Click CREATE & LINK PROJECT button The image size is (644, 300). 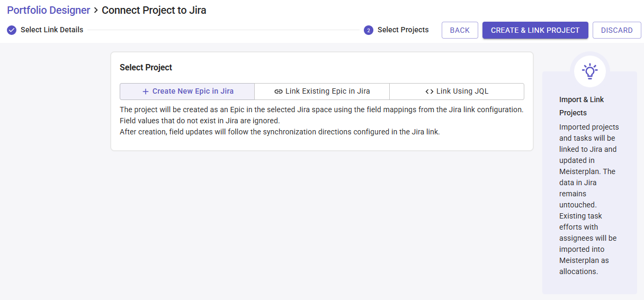[535, 30]
